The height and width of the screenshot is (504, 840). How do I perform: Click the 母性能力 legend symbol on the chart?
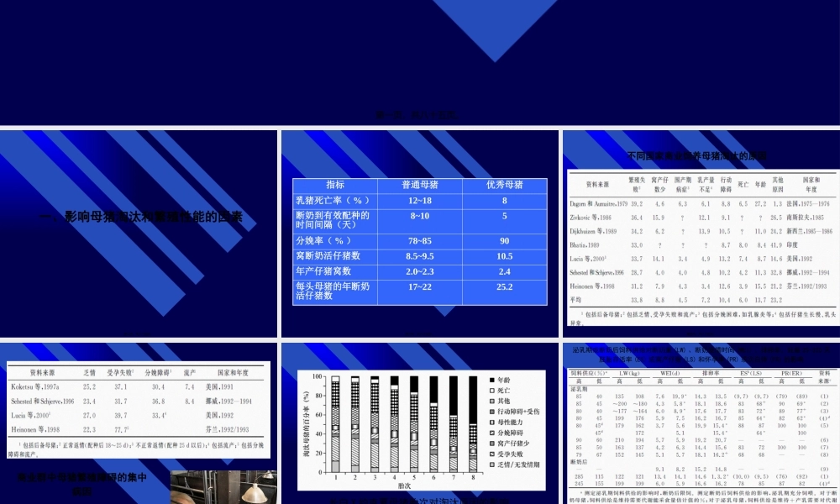click(492, 422)
